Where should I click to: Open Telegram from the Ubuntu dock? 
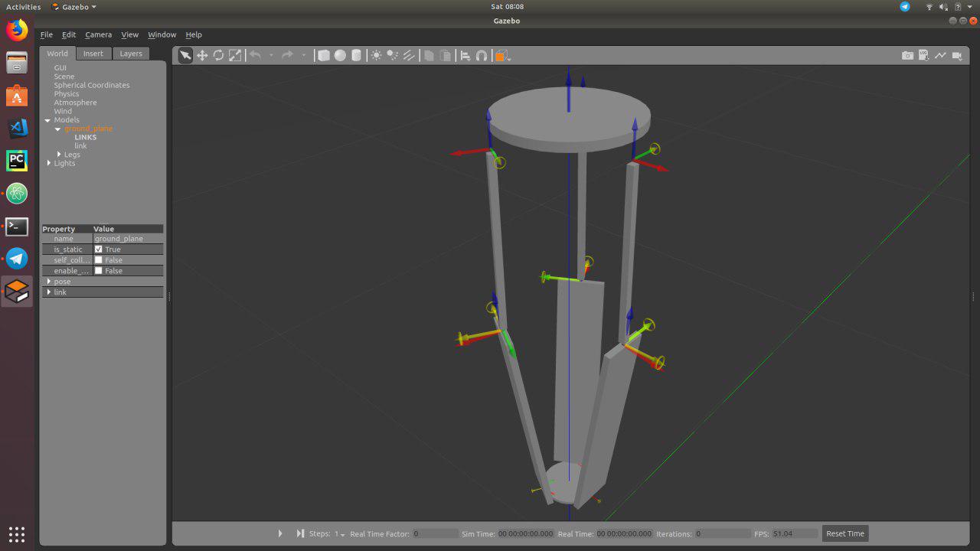(17, 259)
